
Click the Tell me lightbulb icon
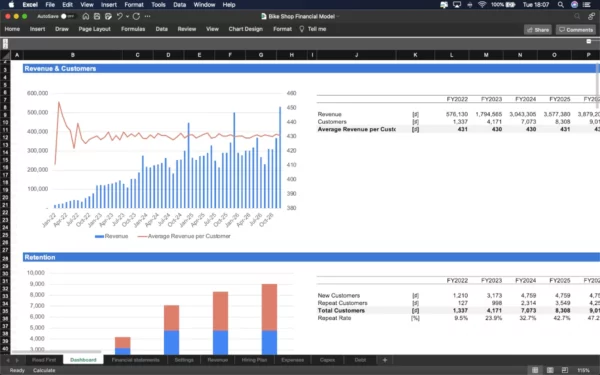click(x=302, y=29)
